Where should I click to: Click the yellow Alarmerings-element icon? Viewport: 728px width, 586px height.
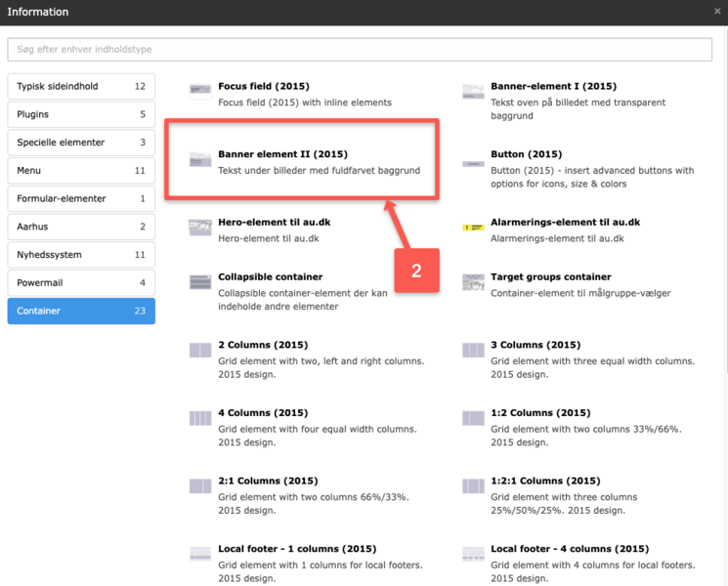click(473, 227)
